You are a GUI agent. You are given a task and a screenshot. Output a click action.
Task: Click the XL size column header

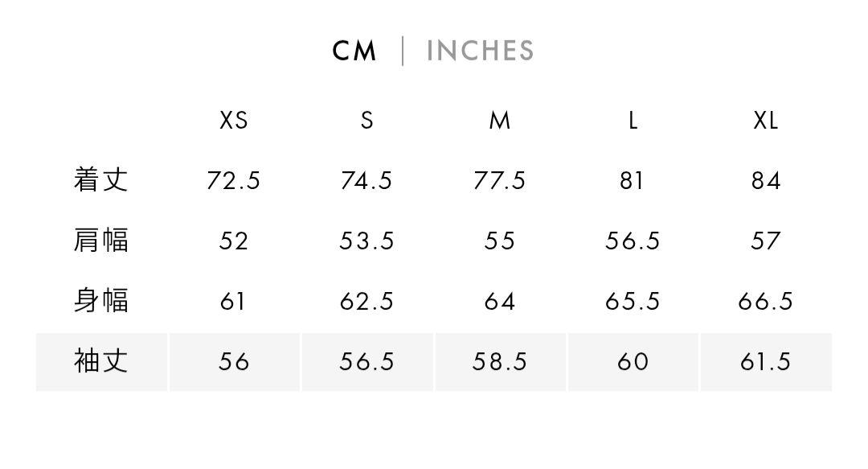coord(766,121)
